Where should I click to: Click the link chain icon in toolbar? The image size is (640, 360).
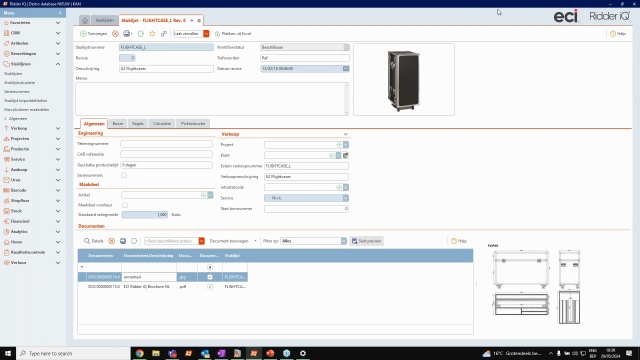[x=164, y=34]
